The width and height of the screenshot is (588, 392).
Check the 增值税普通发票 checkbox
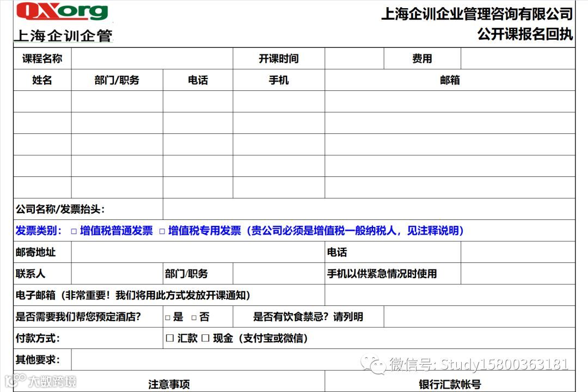click(74, 231)
